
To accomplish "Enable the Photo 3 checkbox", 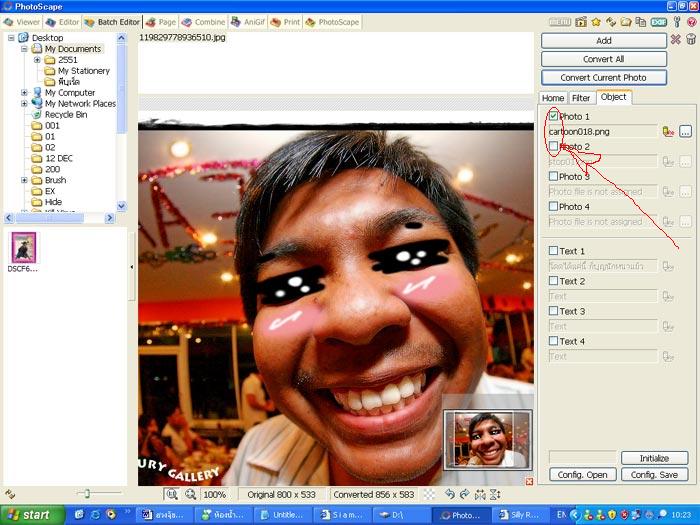I will [553, 176].
